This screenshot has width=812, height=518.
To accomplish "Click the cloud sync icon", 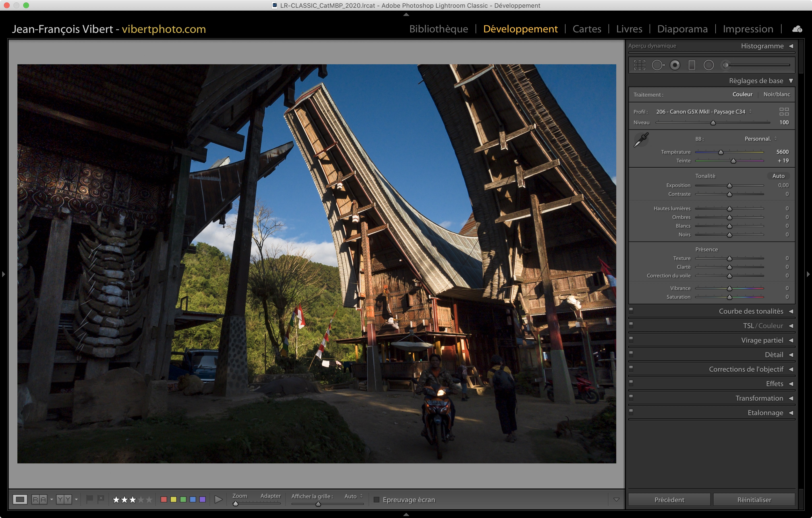I will click(797, 29).
